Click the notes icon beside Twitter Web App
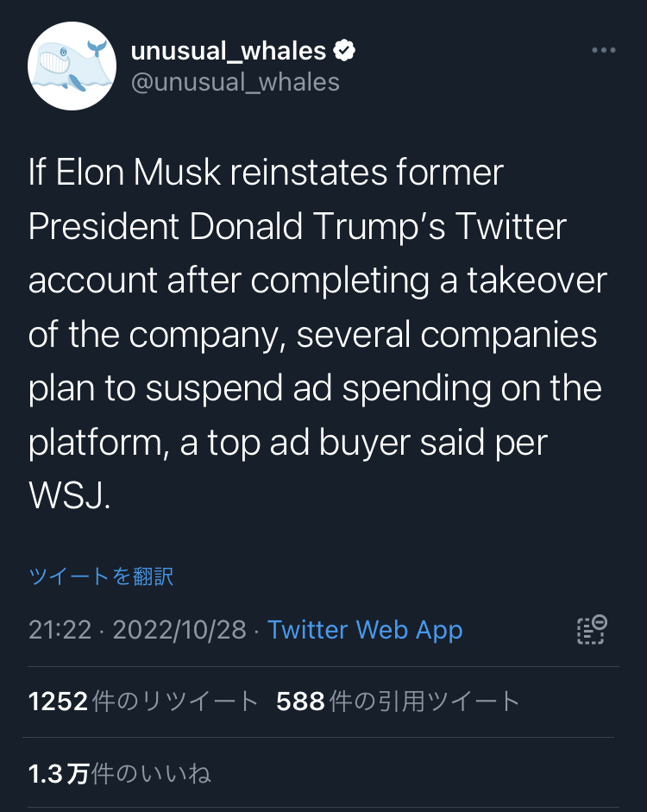647x812 pixels. point(592,629)
